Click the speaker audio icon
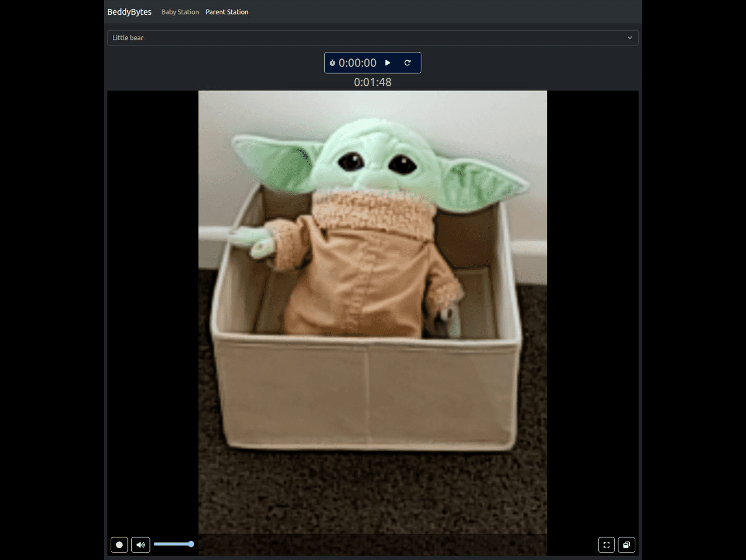The height and width of the screenshot is (560, 746). (140, 545)
